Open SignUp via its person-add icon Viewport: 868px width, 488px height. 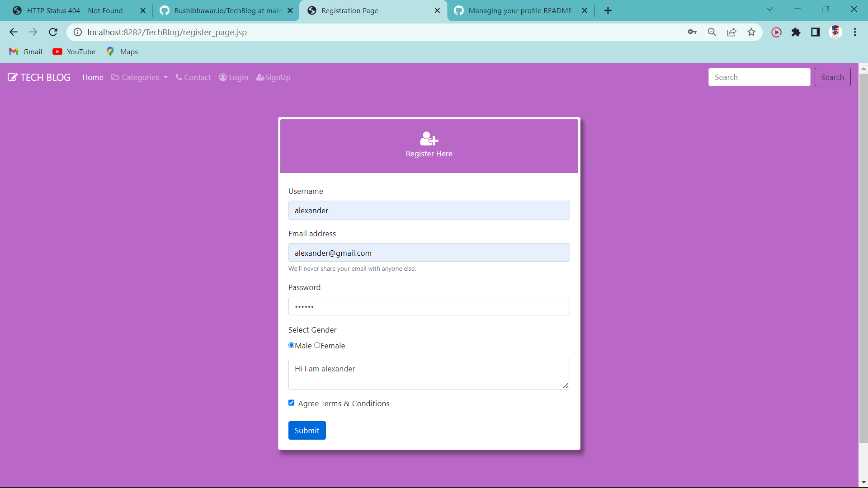tap(259, 77)
